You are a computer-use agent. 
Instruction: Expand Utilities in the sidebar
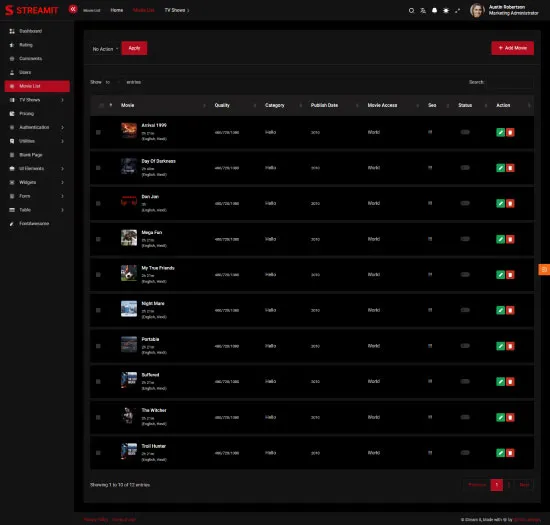[37, 141]
